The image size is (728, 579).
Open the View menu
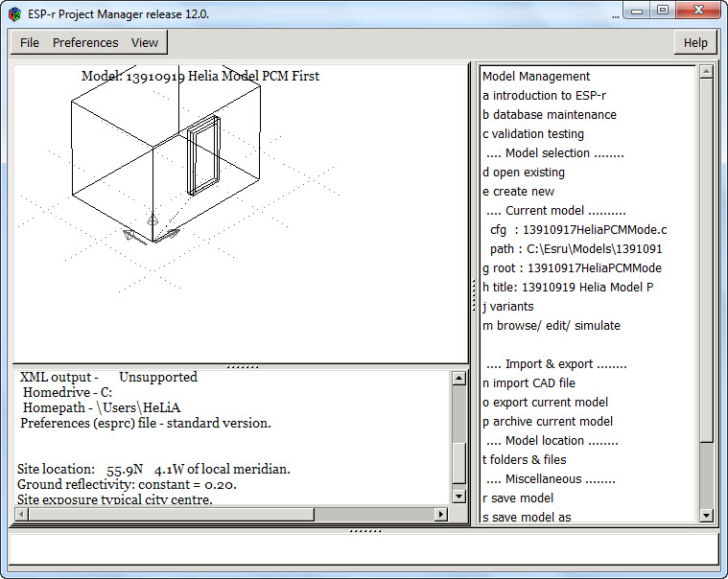[x=145, y=43]
